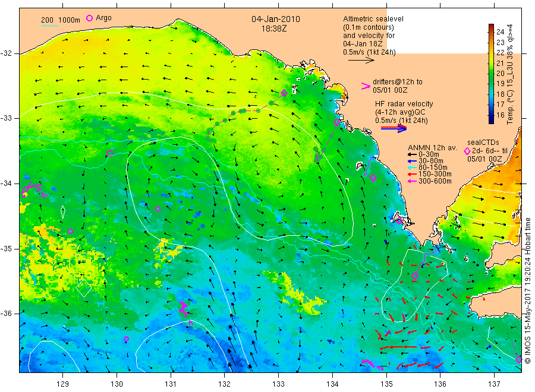Click the magenta drifter arrows near 128.5E, 34.1S
Image resolution: width=535 pixels, height=392 pixels.
click(34, 189)
